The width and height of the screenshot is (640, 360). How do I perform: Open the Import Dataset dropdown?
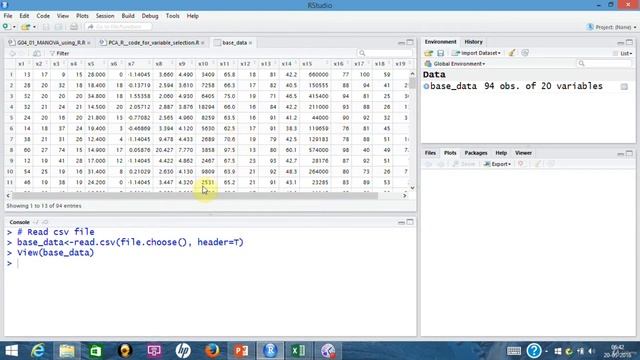(x=476, y=53)
